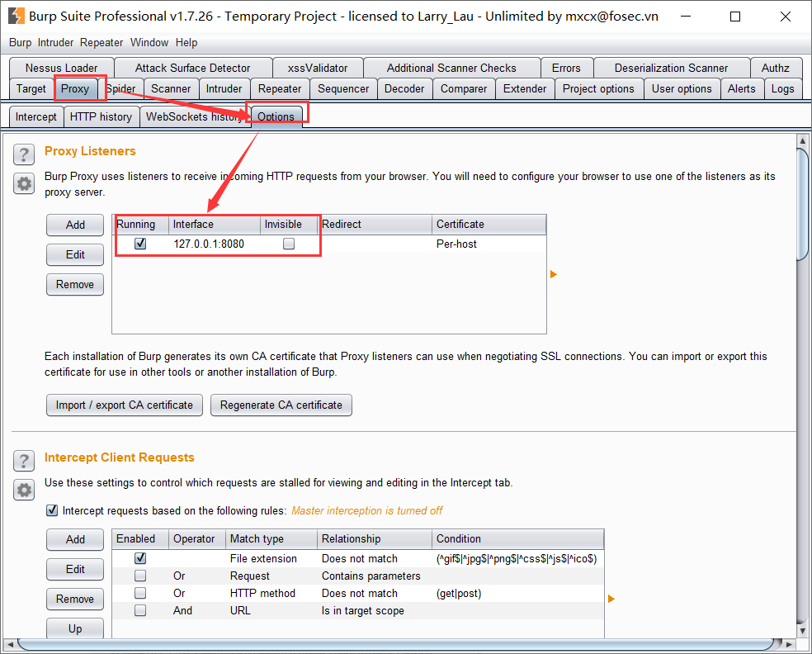Select the 127.0.0.1:8080 interface cell

pyautogui.click(x=215, y=244)
